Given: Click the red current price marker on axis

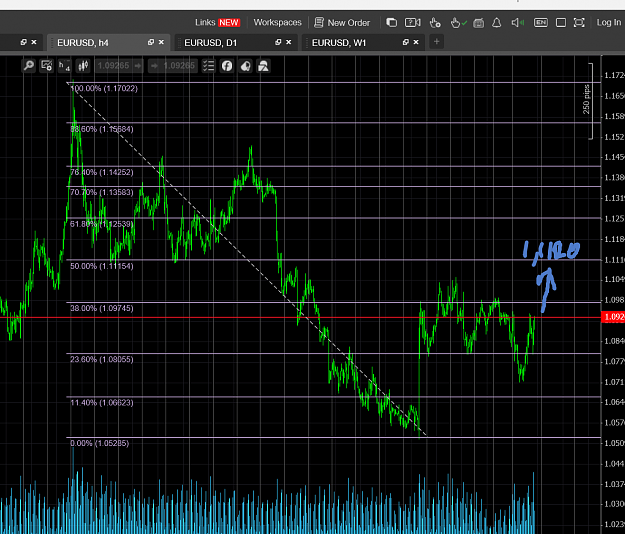Looking at the screenshot, I should pyautogui.click(x=613, y=317).
